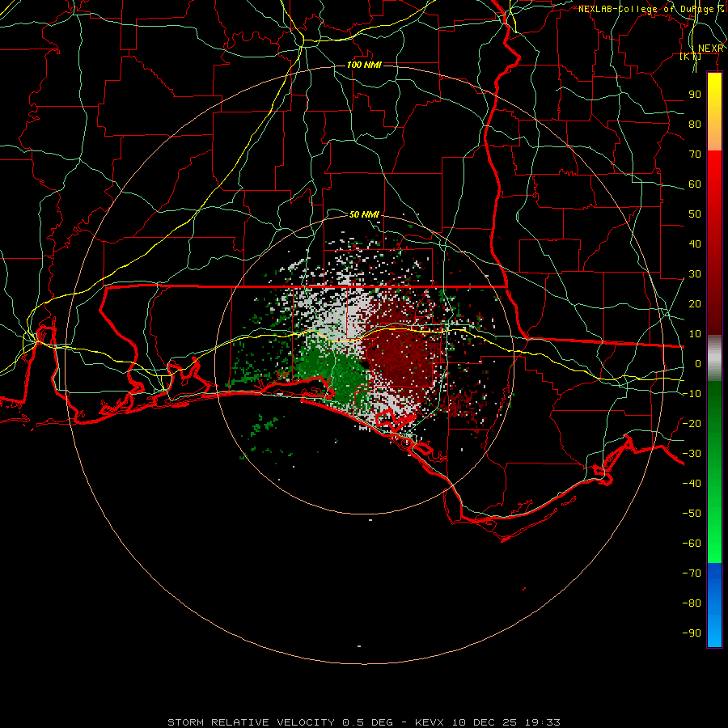The height and width of the screenshot is (728, 728).
Task: Click the 90 value on velocity scale
Action: coord(695,95)
